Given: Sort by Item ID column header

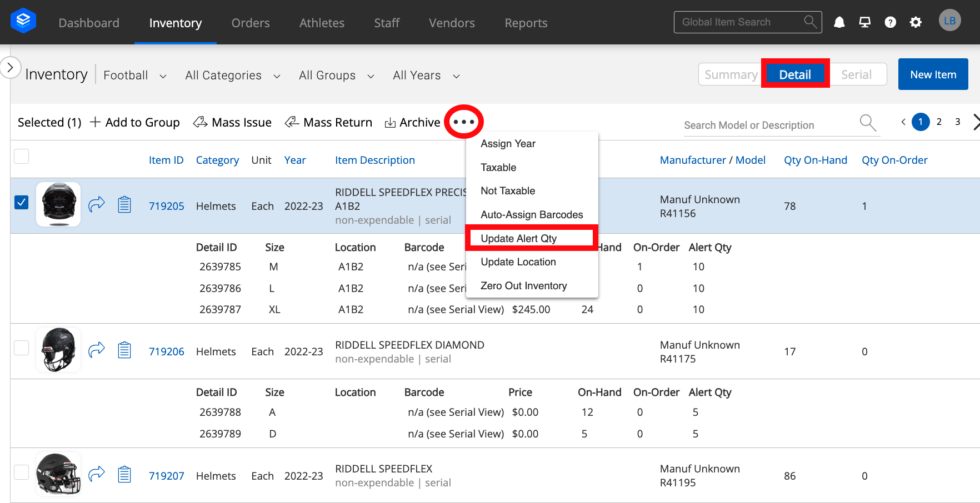Looking at the screenshot, I should click(x=166, y=160).
